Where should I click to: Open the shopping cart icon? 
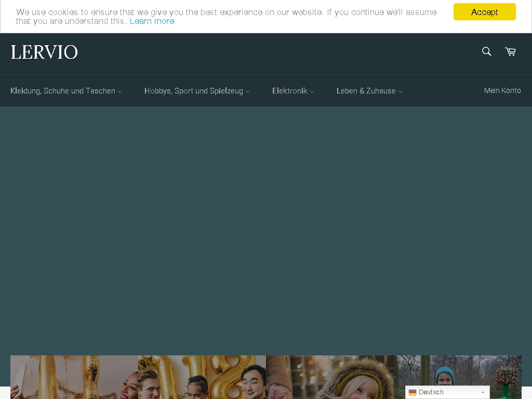(510, 51)
